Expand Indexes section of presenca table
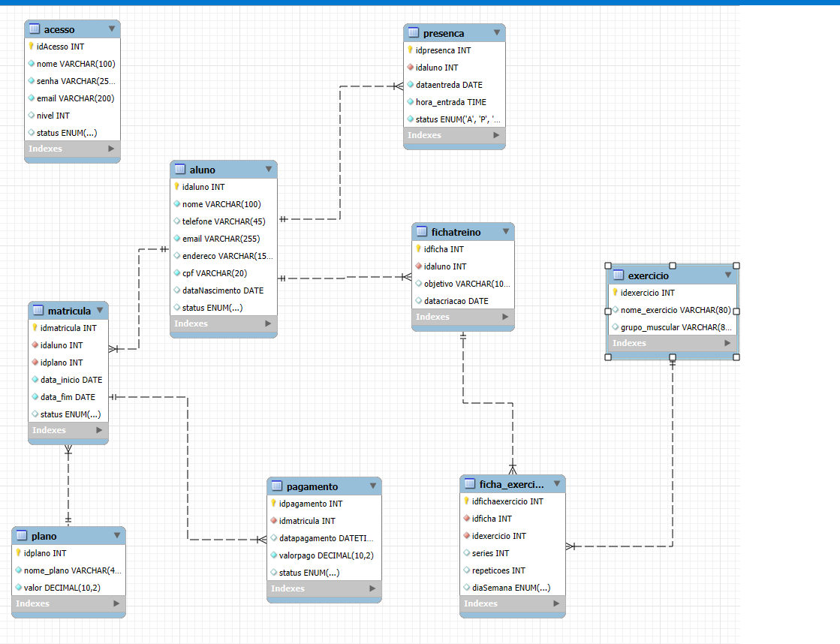Image resolution: width=840 pixels, height=644 pixels. click(x=495, y=135)
